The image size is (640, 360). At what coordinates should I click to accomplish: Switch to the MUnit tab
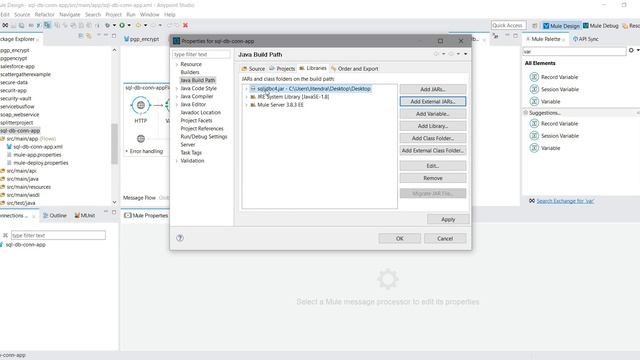coord(84,215)
